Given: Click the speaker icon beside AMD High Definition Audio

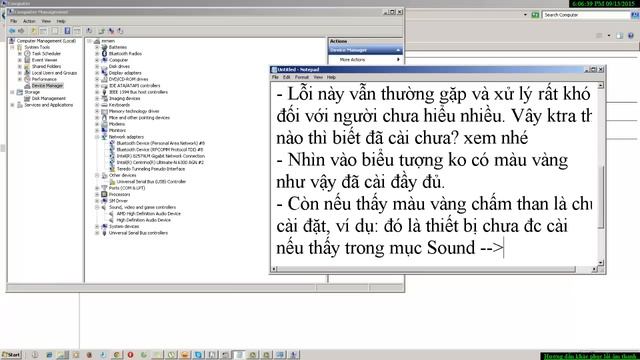Looking at the screenshot, I should [112, 213].
